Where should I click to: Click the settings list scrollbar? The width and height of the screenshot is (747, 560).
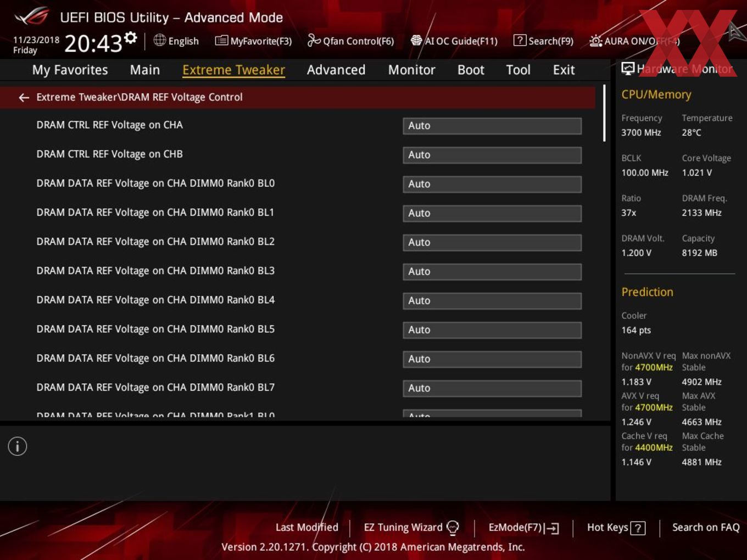(x=604, y=113)
